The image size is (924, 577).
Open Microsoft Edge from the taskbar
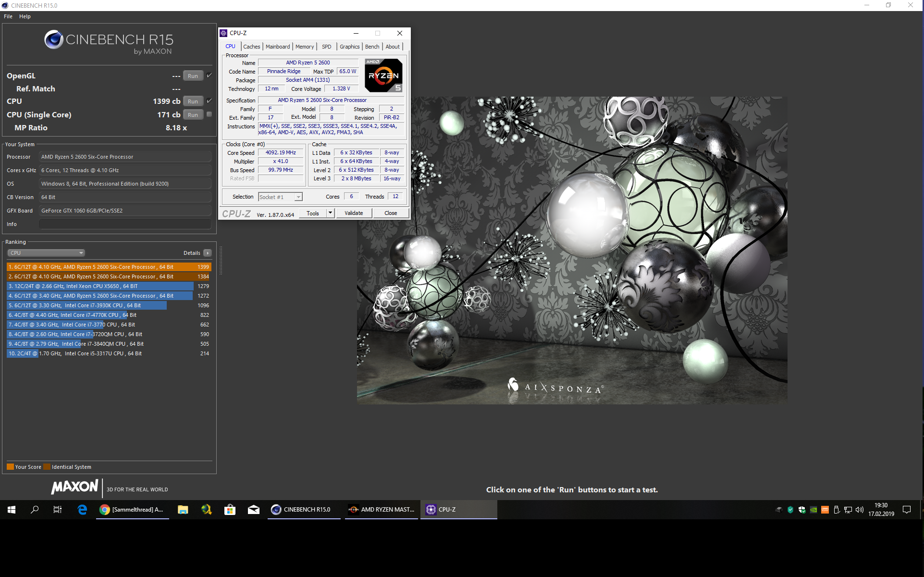(x=82, y=510)
